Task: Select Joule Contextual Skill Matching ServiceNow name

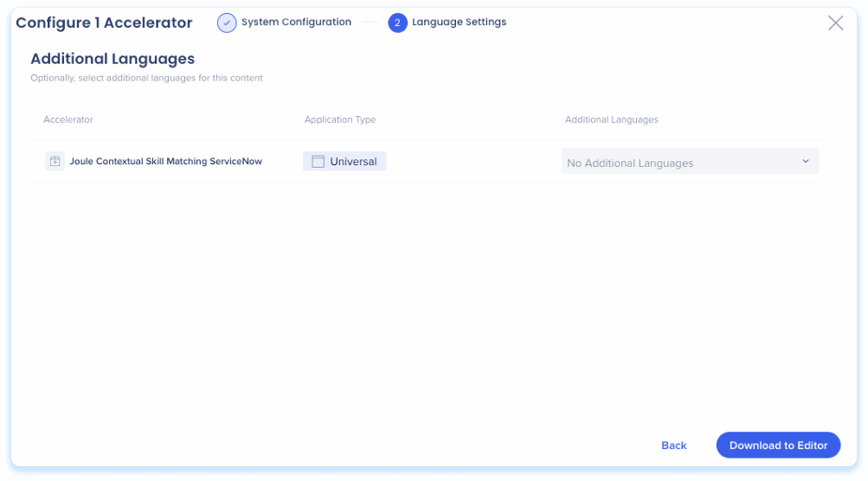Action: [x=166, y=161]
